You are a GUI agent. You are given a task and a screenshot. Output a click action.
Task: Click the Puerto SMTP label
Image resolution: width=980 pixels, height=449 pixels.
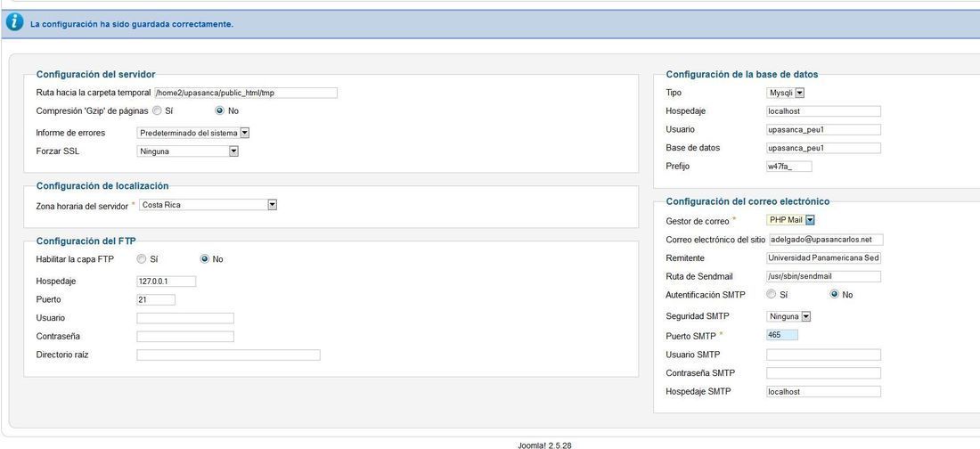(690, 337)
